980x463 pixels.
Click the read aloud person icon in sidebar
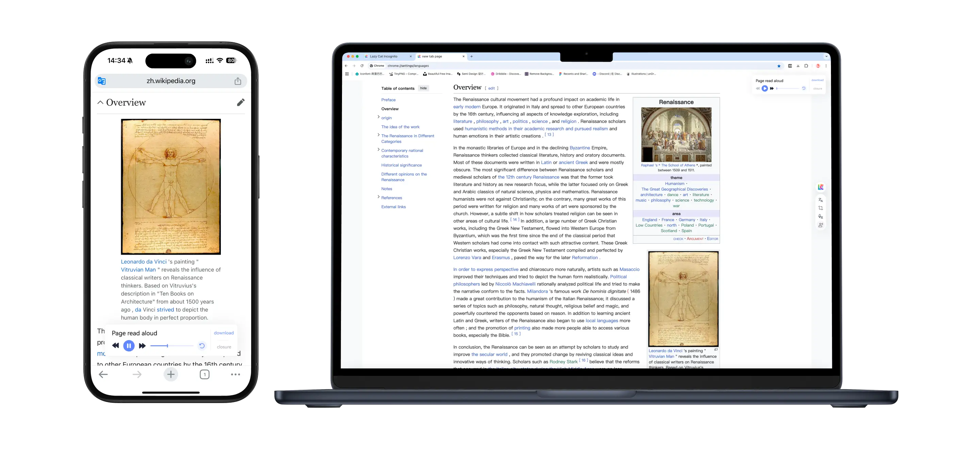point(821,225)
